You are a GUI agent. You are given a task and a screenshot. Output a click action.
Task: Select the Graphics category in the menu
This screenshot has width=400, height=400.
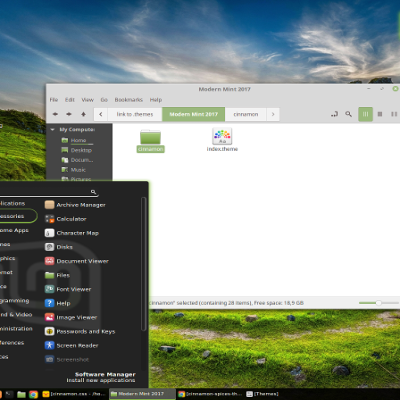(x=8, y=258)
